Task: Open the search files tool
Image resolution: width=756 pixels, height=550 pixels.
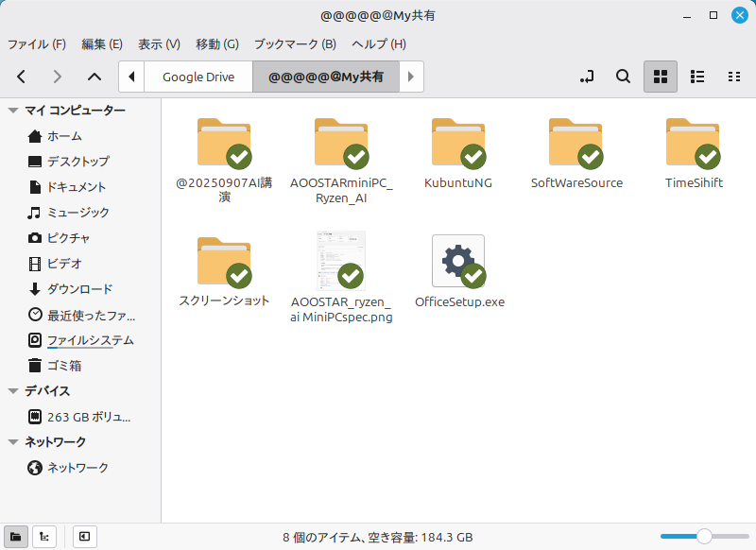Action: point(623,77)
